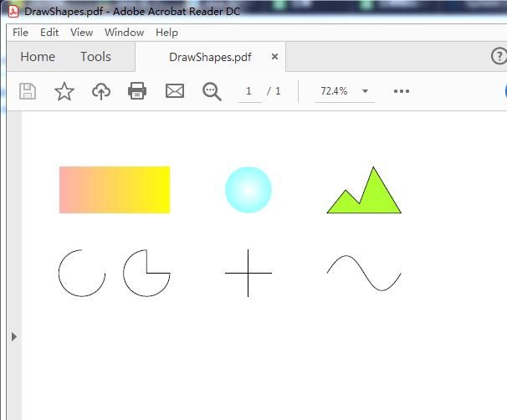
Task: Switch to the Home tab
Action: 38,57
